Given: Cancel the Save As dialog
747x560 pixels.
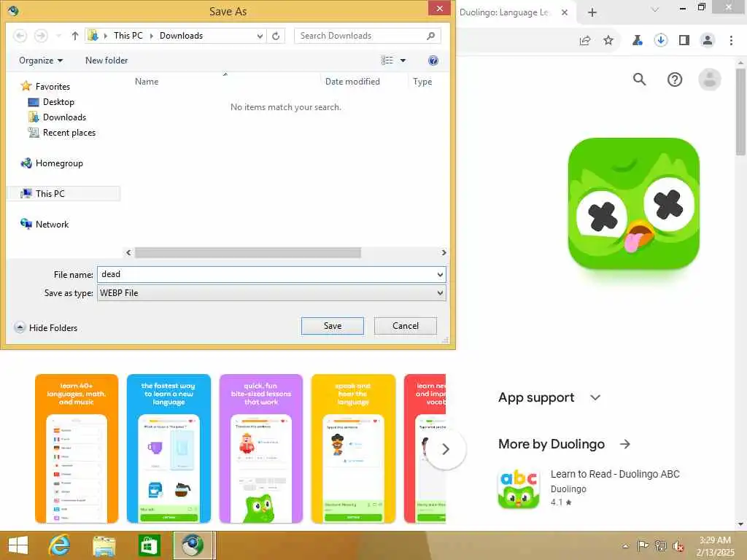Looking at the screenshot, I should click(406, 326).
